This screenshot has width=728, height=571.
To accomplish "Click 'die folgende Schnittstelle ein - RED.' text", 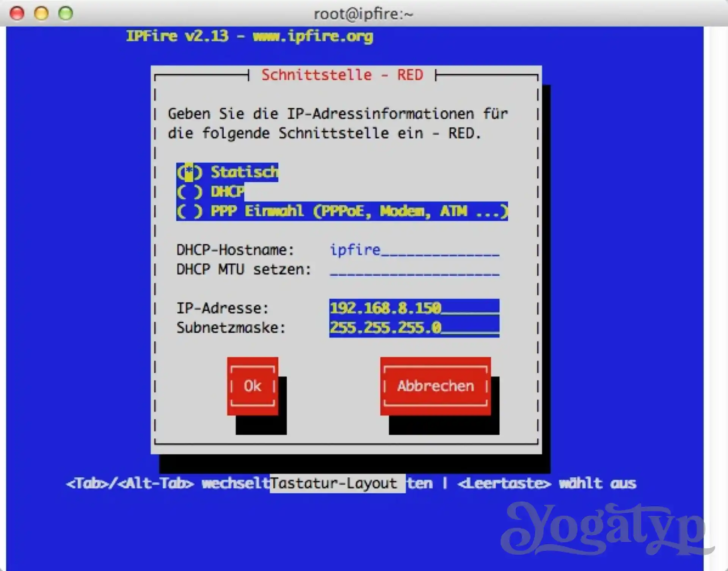I will tap(325, 133).
